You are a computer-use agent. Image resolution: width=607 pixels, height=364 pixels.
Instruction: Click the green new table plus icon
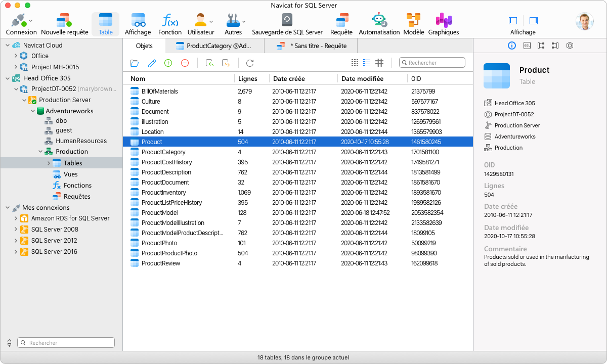click(168, 63)
